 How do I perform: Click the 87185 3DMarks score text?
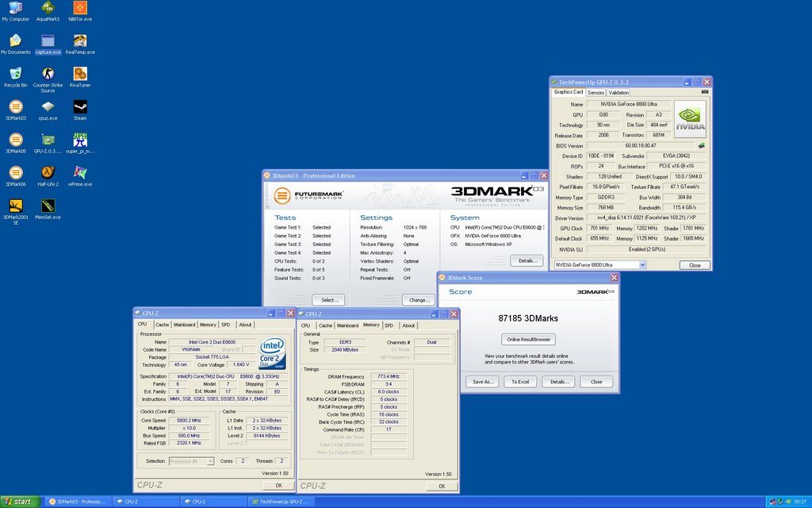pyautogui.click(x=528, y=318)
